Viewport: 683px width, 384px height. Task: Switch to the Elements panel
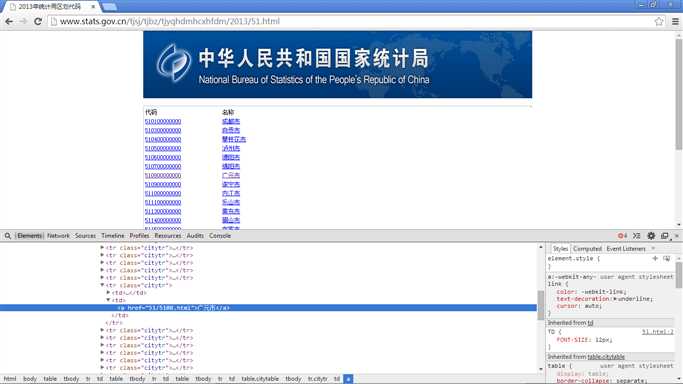[30, 236]
